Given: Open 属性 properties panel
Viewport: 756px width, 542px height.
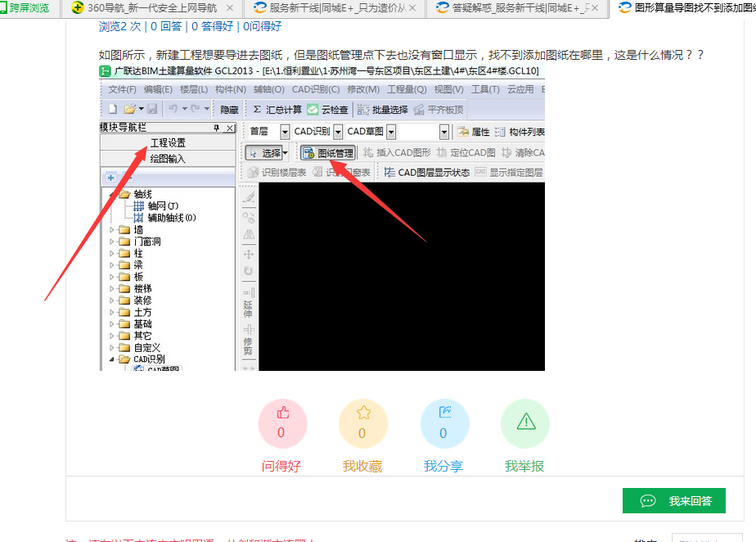Looking at the screenshot, I should pyautogui.click(x=474, y=132).
